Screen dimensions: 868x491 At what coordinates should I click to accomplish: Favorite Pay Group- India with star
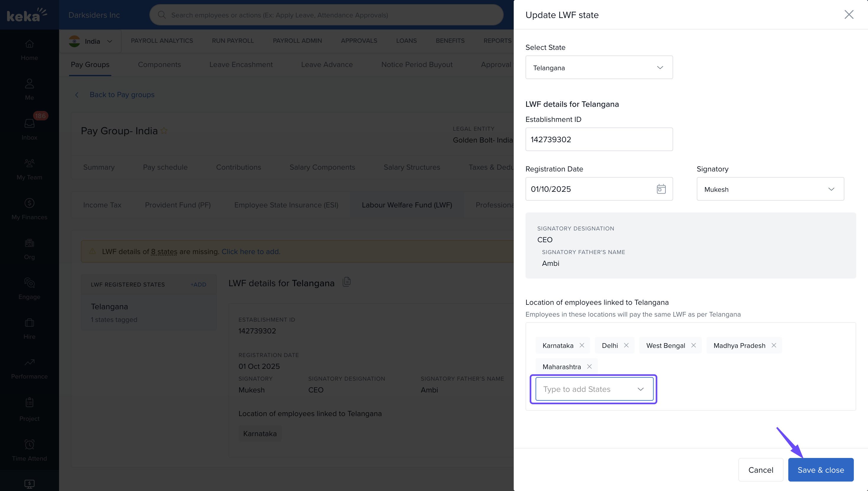click(x=164, y=131)
